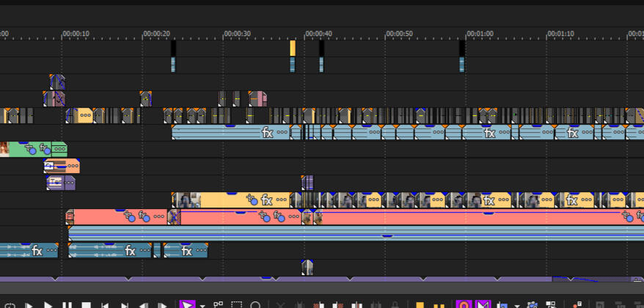Viewport: 644px width, 308px height.
Task: Click fx on leftmost teal audio event
Action: pos(37,251)
